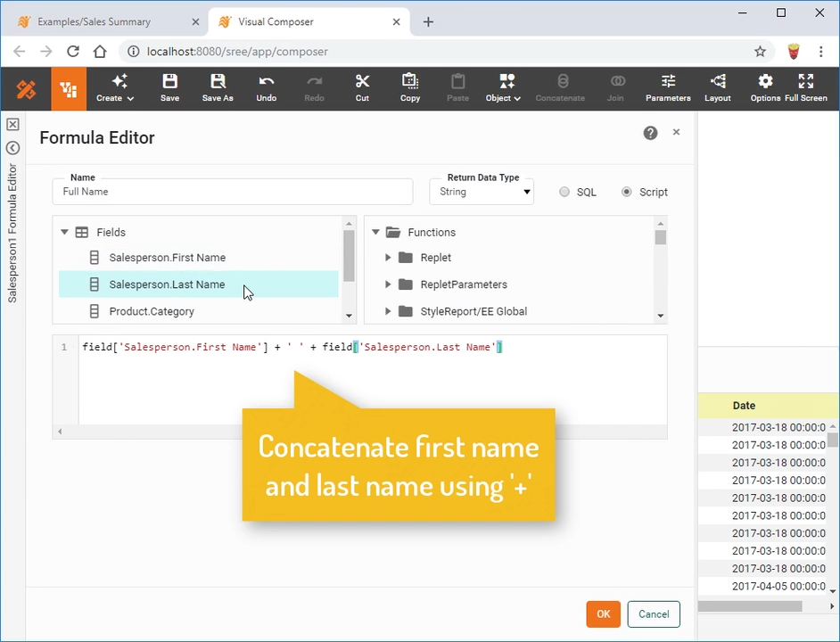Click the Save As toolbar icon
840x642 pixels.
point(218,88)
